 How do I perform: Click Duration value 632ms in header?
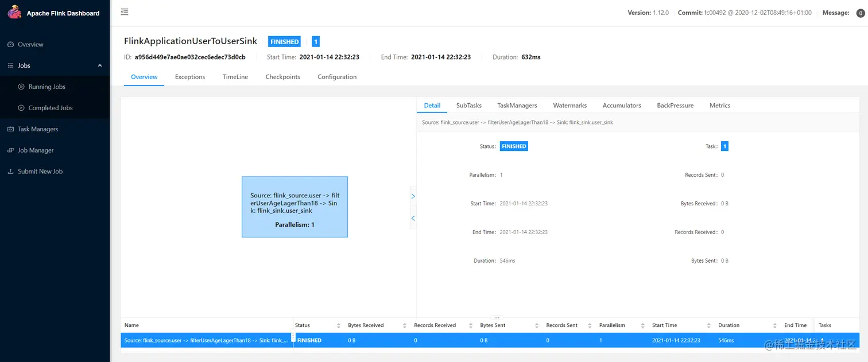tap(531, 57)
